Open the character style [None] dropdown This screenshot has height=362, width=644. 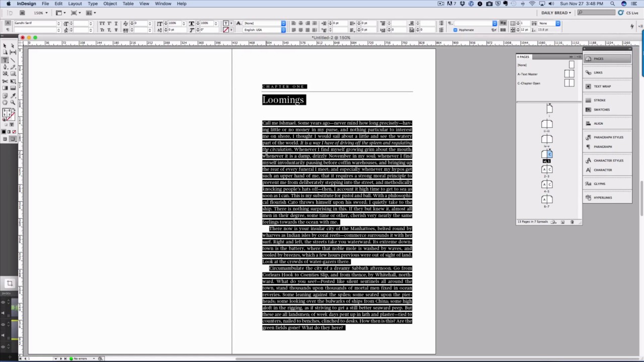coord(283,23)
